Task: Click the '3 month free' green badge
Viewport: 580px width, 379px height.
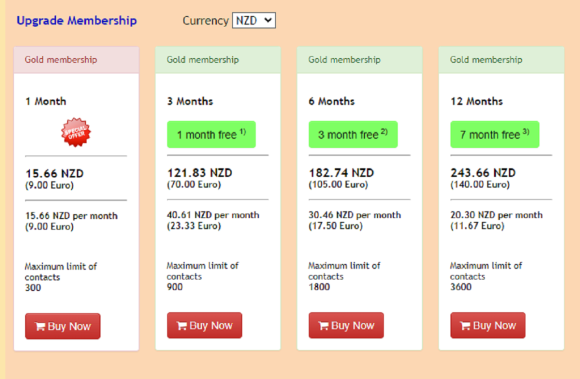Action: tap(353, 135)
